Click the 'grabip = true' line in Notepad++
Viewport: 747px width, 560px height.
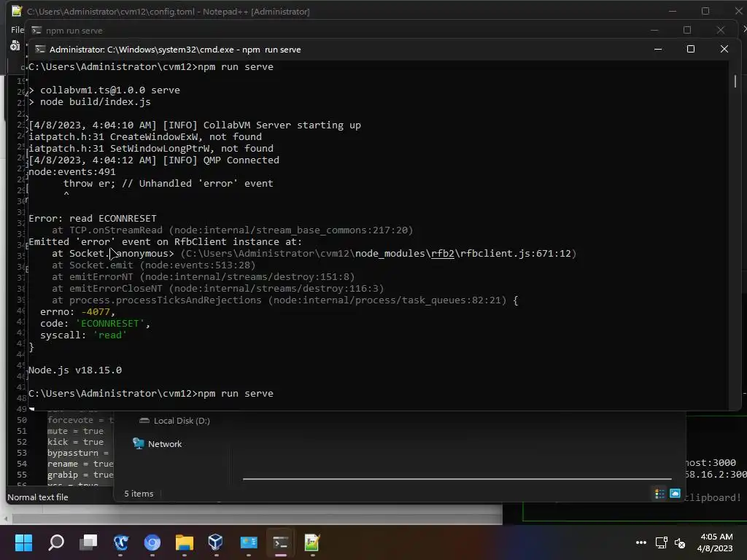[x=80, y=475]
